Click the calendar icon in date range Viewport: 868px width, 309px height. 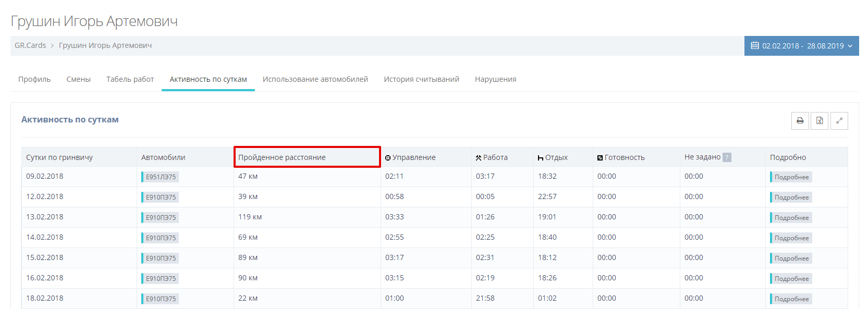754,46
